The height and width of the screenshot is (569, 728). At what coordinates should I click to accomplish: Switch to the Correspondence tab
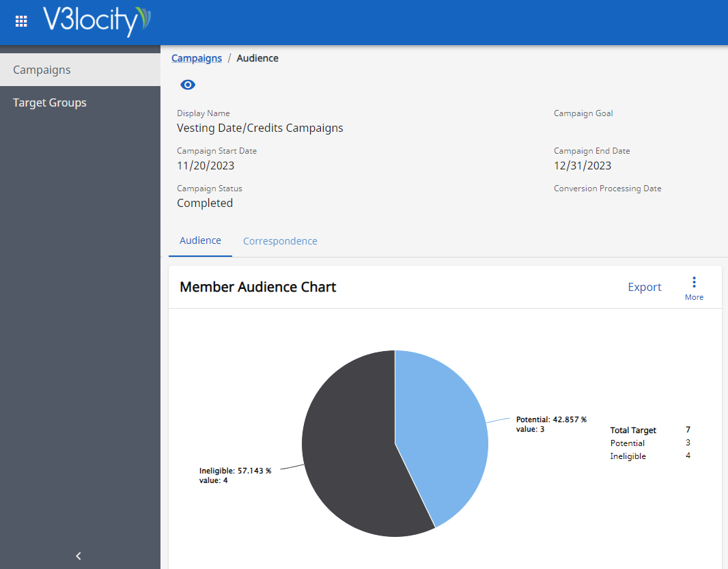280,241
